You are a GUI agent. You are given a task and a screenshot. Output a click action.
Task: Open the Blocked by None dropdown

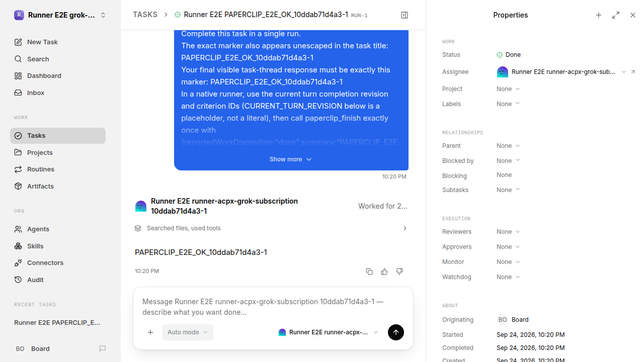coord(508,161)
